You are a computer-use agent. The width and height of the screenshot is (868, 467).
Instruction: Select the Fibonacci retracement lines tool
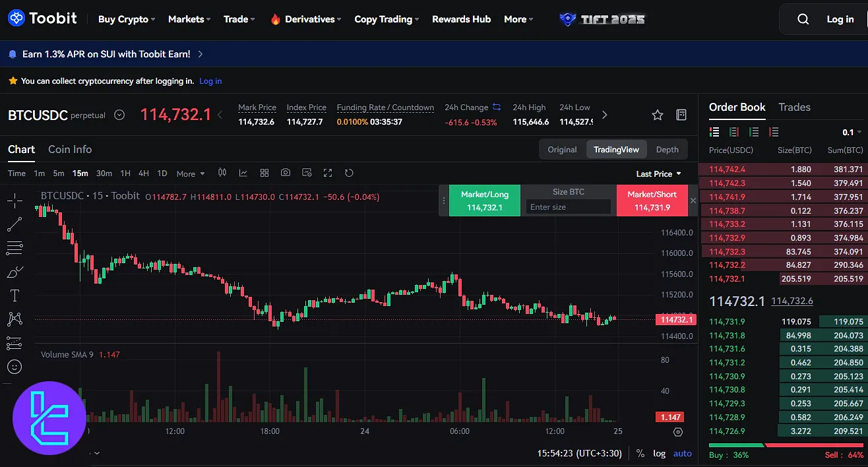point(15,248)
